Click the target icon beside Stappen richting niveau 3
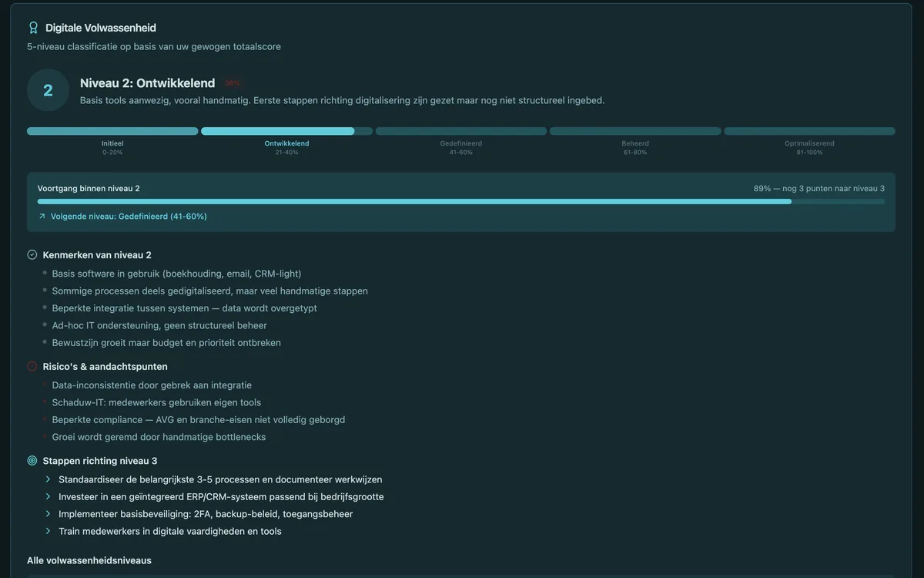The height and width of the screenshot is (578, 924). tap(32, 461)
